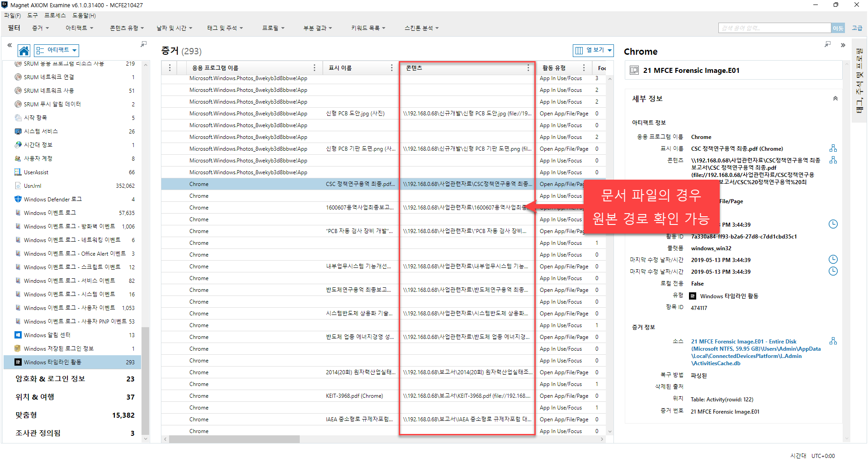868x467 pixels.
Task: Click the 이동 search button
Action: click(x=838, y=28)
